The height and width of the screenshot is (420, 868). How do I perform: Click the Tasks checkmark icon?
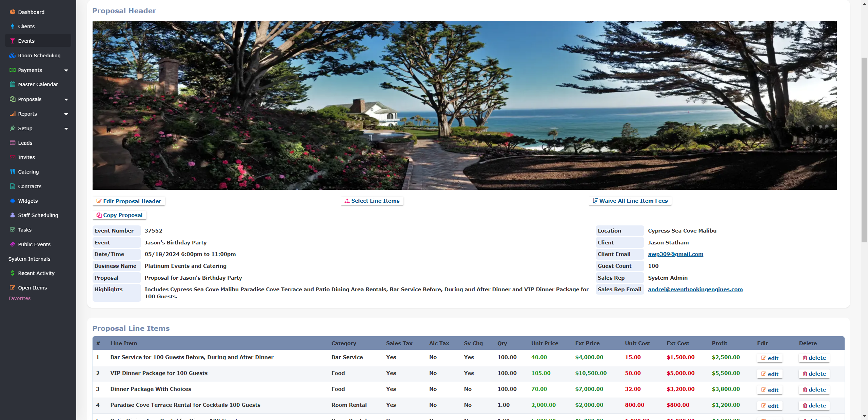point(13,229)
